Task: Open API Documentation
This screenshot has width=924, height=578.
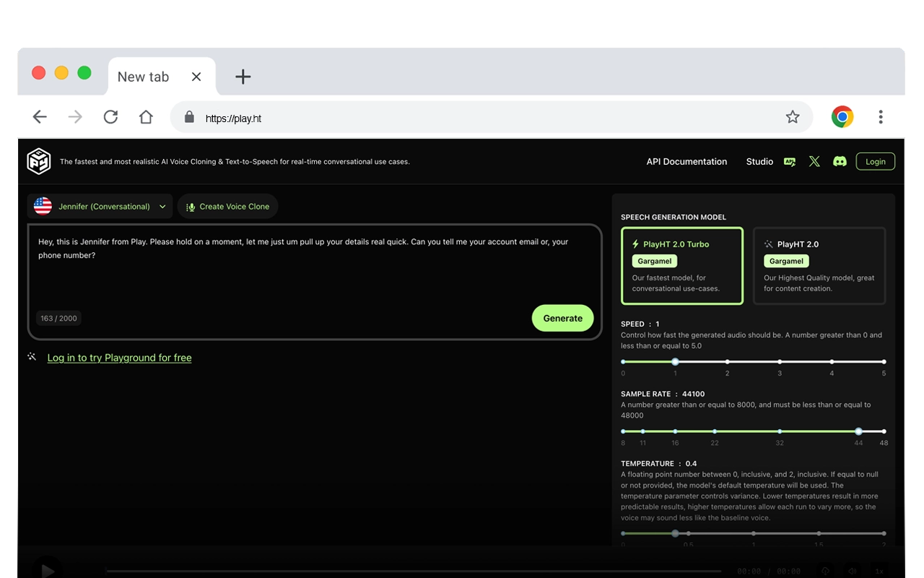Action: (687, 162)
